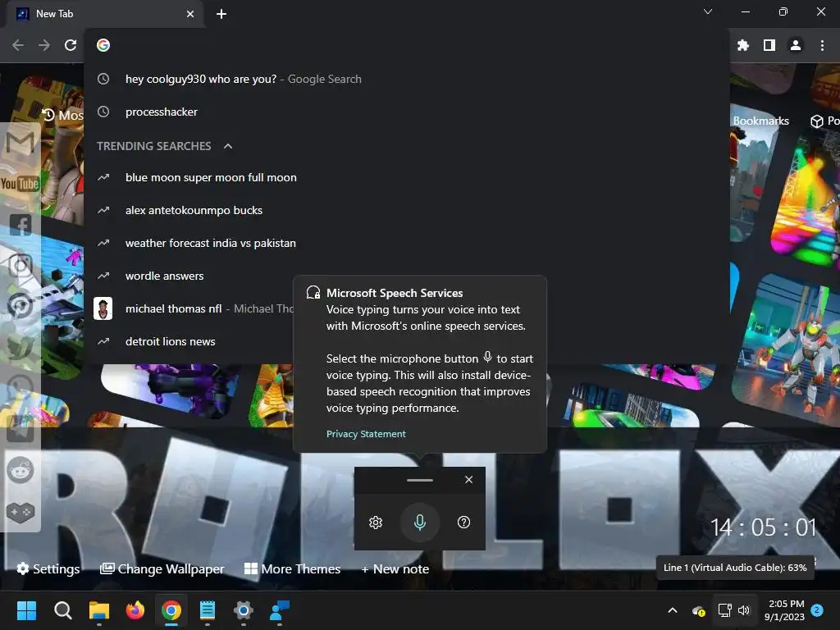Viewport: 840px width, 630px height.
Task: Open YouTube shortcut in the sidebar
Action: coord(20,184)
